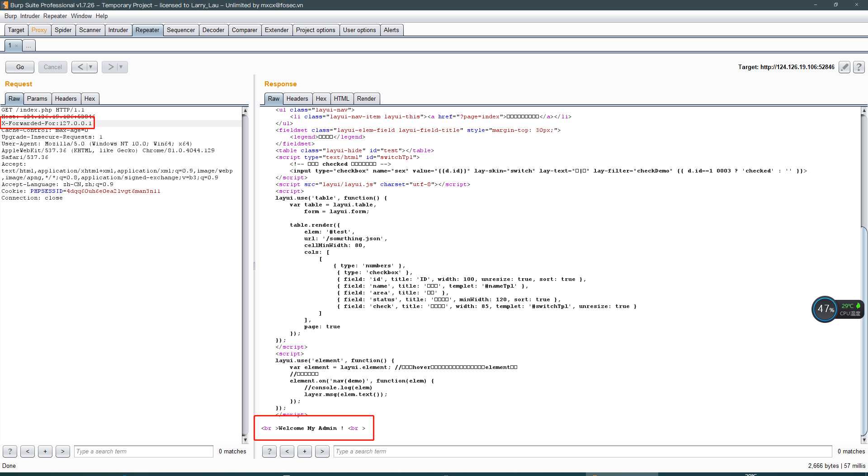
Task: Click the plus button in response search bar
Action: (305, 451)
